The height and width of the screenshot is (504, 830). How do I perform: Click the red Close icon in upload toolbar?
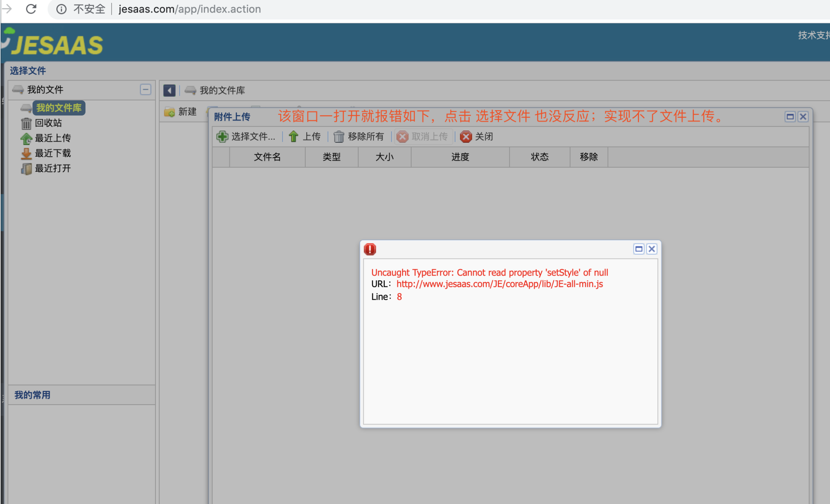(466, 136)
